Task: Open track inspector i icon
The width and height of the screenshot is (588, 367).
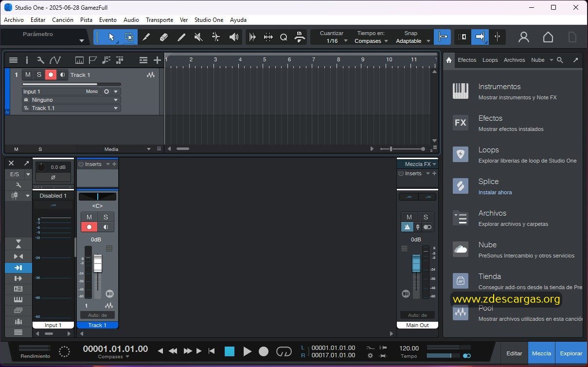Action: click(27, 60)
